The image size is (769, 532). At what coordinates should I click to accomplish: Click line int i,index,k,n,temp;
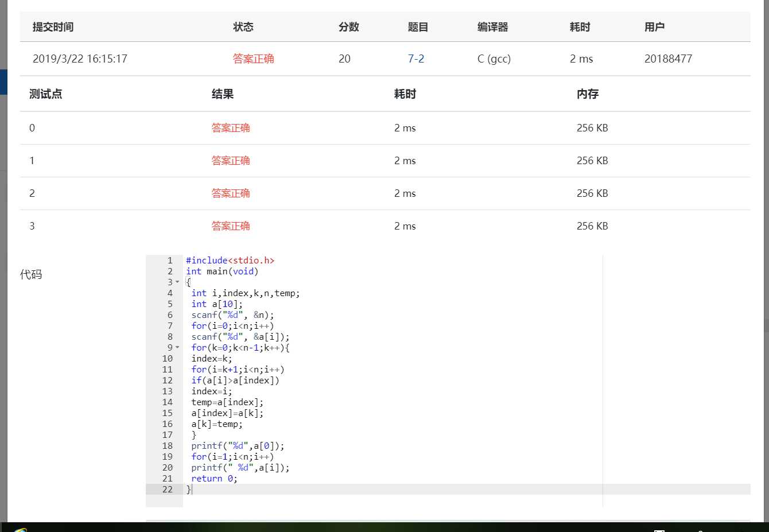click(x=246, y=293)
